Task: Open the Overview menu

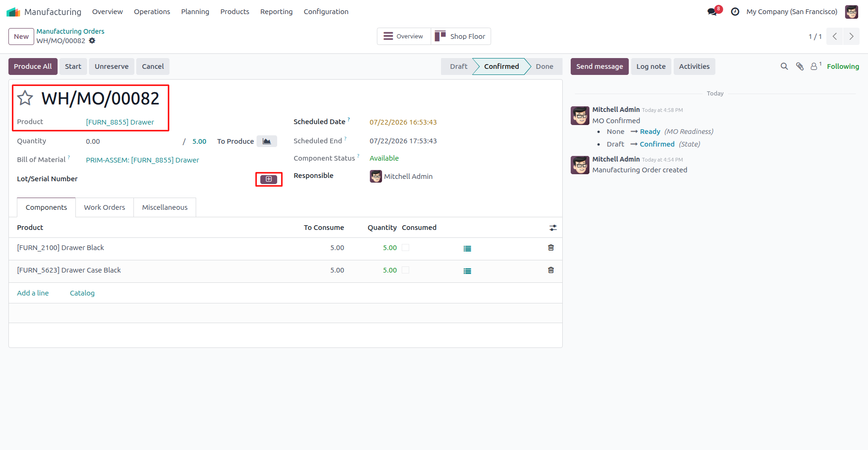Action: click(108, 12)
